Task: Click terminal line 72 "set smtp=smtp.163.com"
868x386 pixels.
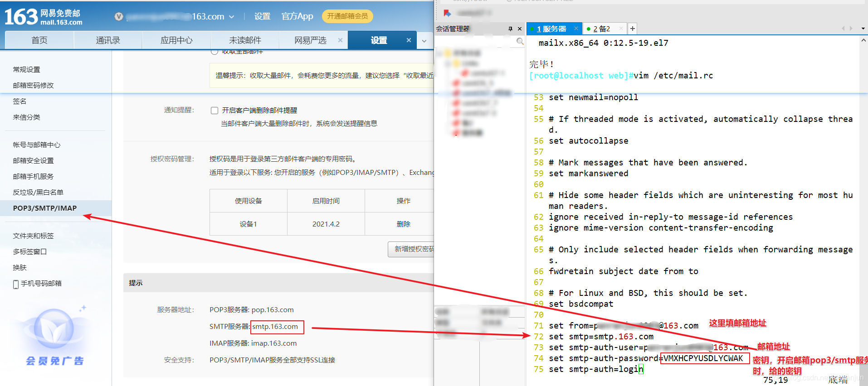Action: pyautogui.click(x=601, y=337)
